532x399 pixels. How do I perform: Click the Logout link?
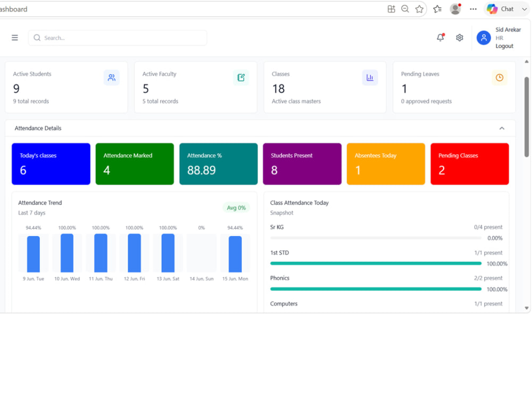pyautogui.click(x=504, y=46)
